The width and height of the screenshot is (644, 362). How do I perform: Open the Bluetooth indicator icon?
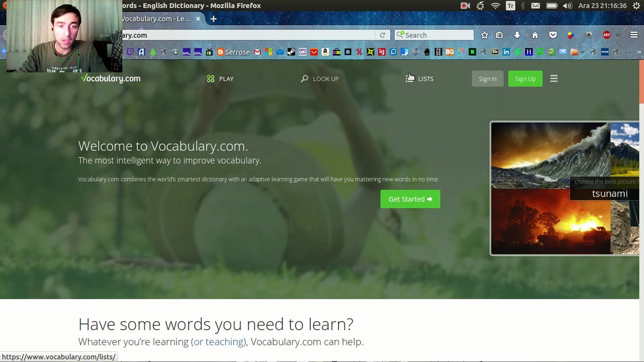tap(523, 6)
